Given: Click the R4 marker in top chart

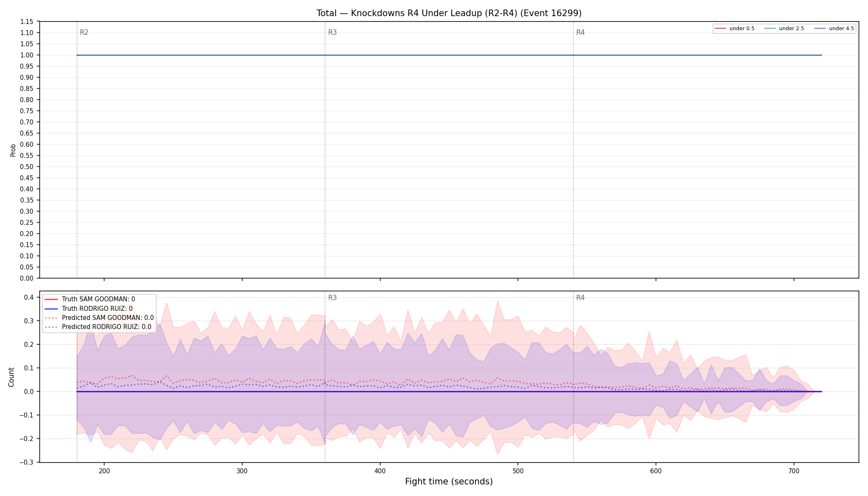Looking at the screenshot, I should click(580, 32).
